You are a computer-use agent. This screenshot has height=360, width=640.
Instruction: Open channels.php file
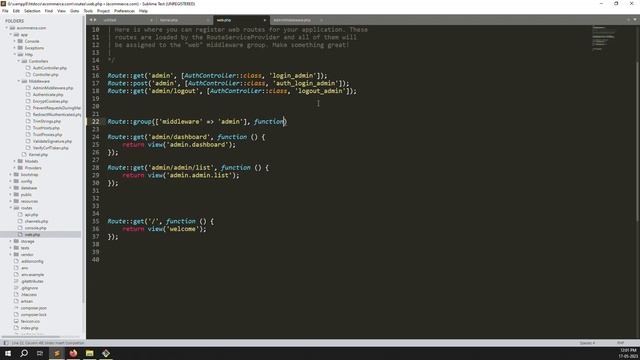(x=36, y=221)
